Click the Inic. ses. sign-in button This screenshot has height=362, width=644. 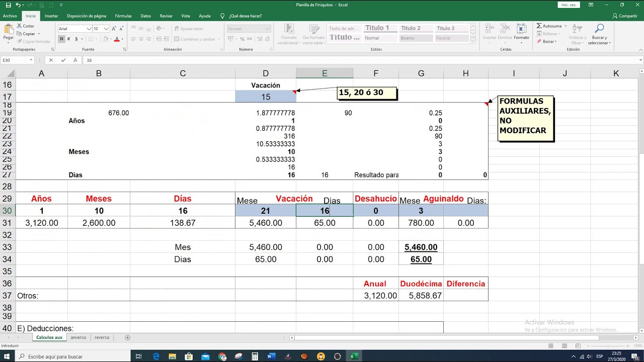569,5
